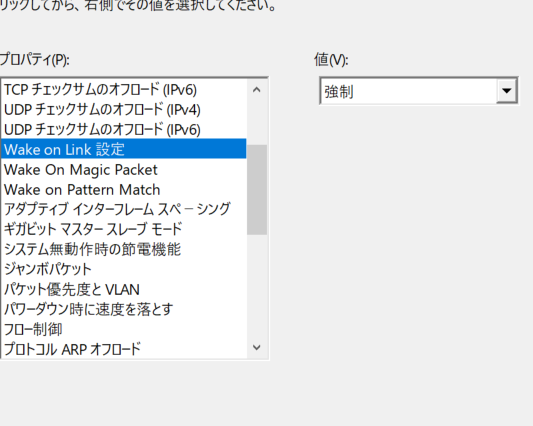This screenshot has height=426, width=533.
Task: Select アダプティブ インターフレーム スペーシング
Action: (124, 209)
